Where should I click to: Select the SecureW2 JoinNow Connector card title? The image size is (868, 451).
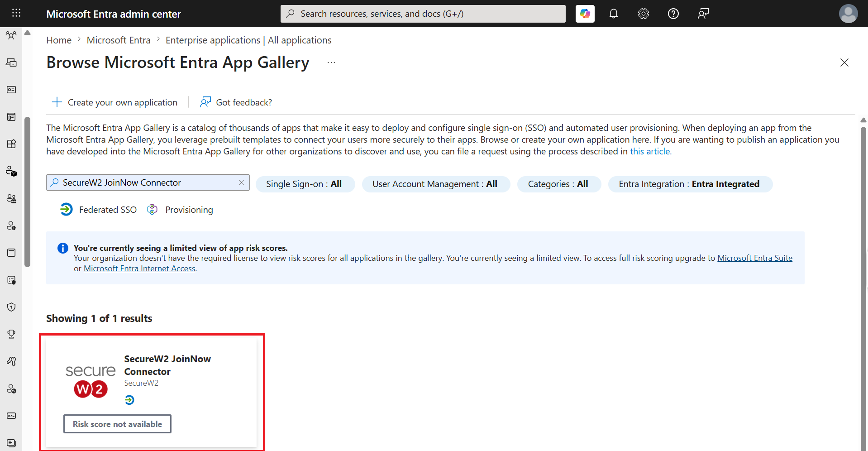coord(167,365)
